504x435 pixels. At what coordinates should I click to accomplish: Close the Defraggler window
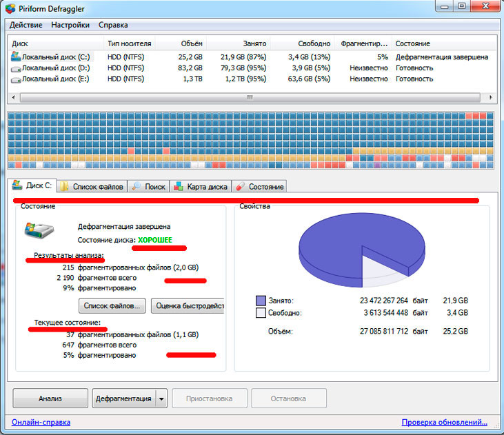[486, 6]
